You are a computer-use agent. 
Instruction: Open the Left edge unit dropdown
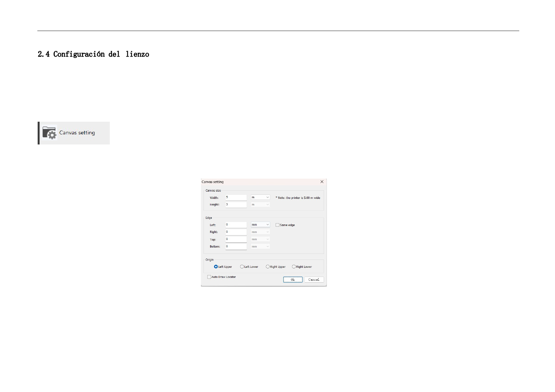point(260,225)
